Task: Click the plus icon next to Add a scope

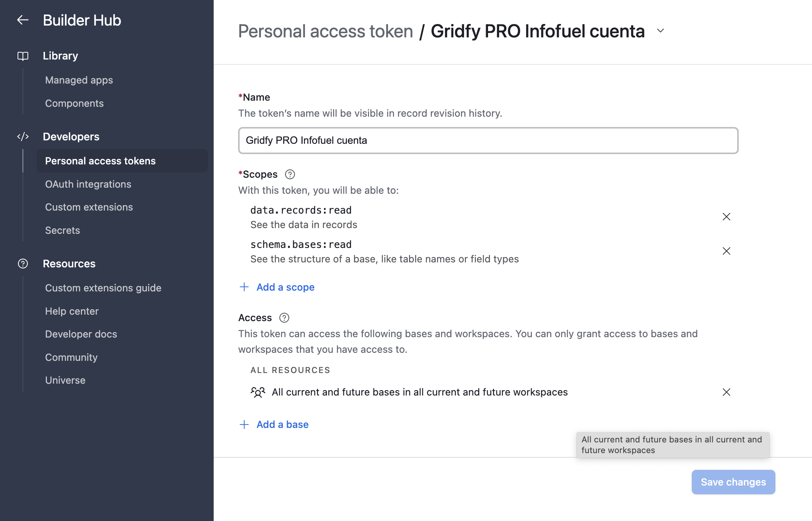Action: point(244,287)
